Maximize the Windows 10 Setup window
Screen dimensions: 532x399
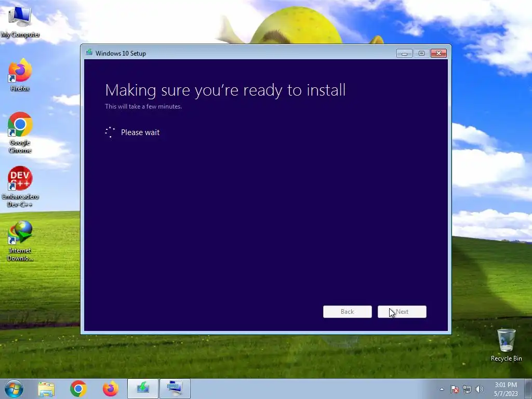(x=421, y=54)
